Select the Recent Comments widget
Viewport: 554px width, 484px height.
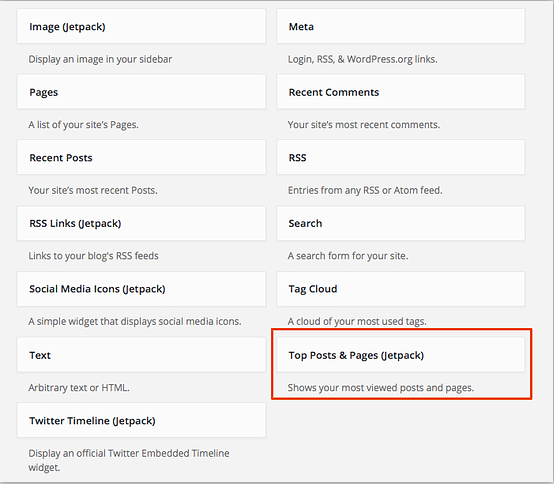click(x=401, y=92)
